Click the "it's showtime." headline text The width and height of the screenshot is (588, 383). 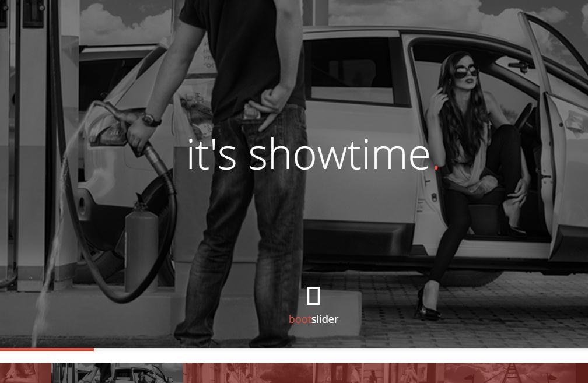[313, 154]
